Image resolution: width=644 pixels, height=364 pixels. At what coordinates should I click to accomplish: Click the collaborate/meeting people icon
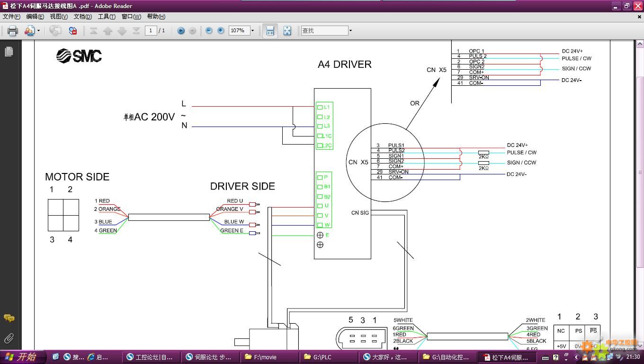(29, 31)
